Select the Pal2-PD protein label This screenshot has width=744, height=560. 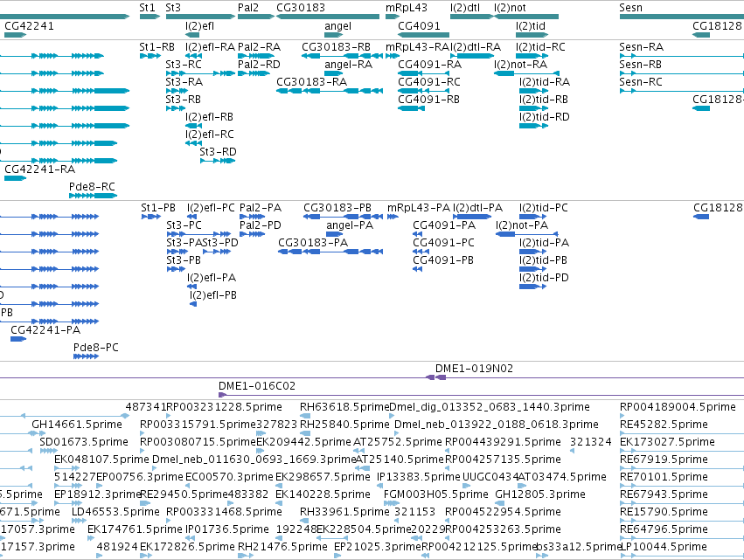[261, 225]
